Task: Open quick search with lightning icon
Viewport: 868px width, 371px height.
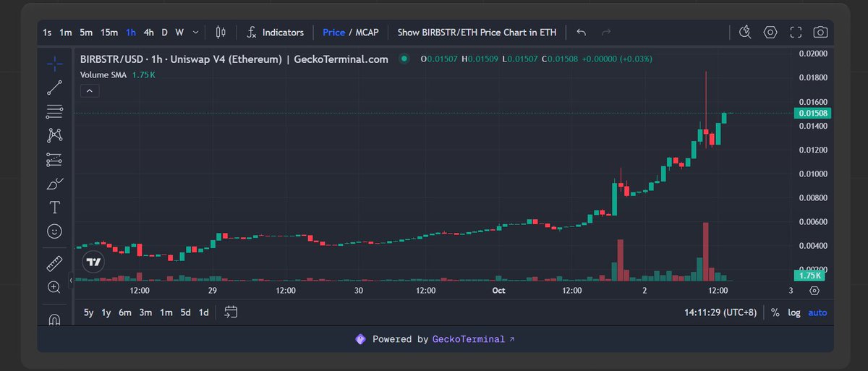Action: 746,32
